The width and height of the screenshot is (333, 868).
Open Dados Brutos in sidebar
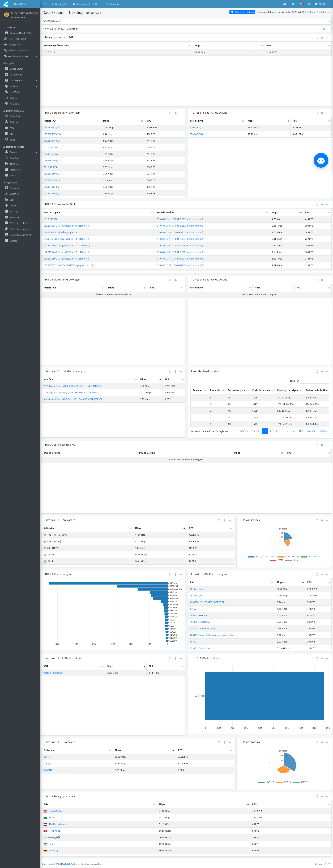click(20, 69)
